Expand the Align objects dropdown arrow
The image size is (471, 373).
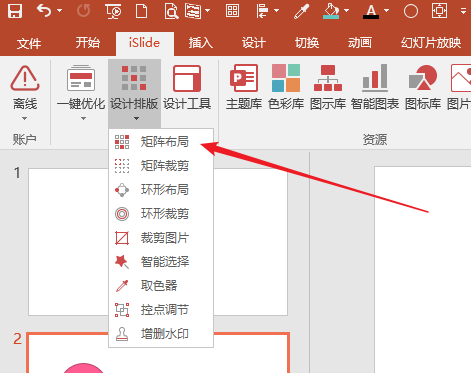click(276, 11)
